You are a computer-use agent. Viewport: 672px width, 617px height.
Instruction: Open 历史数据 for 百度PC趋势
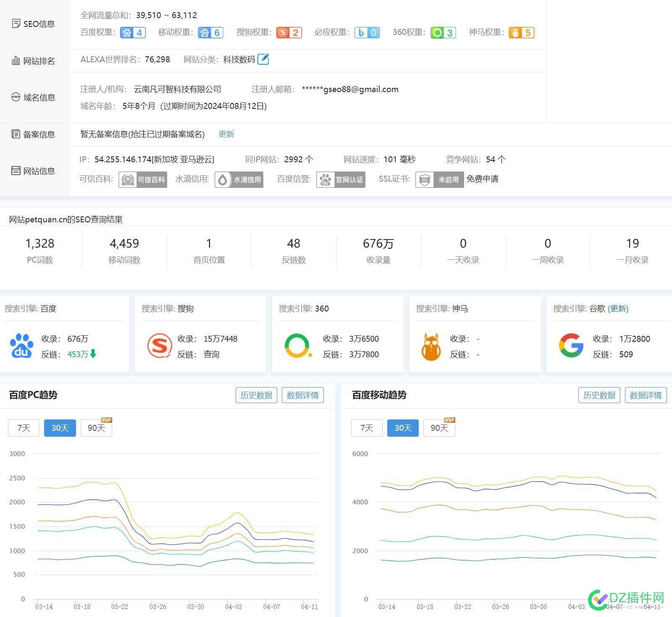point(256,395)
